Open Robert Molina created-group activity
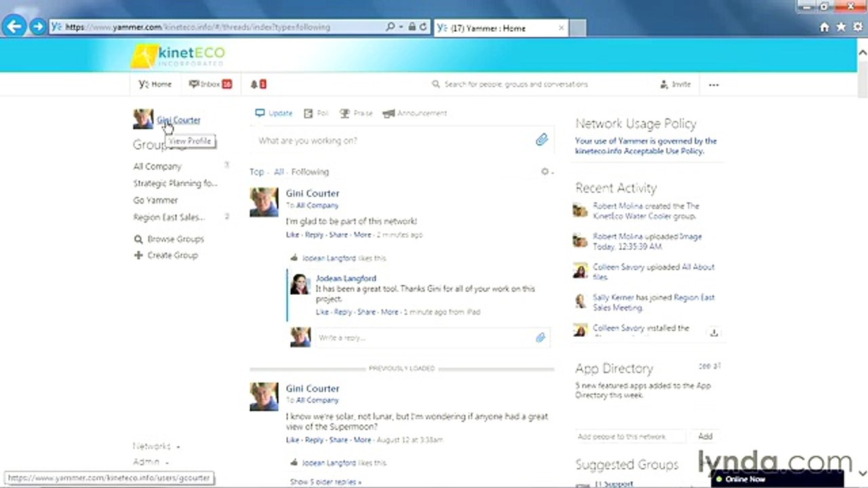Screen dimensions: 868x488 pyautogui.click(x=646, y=211)
